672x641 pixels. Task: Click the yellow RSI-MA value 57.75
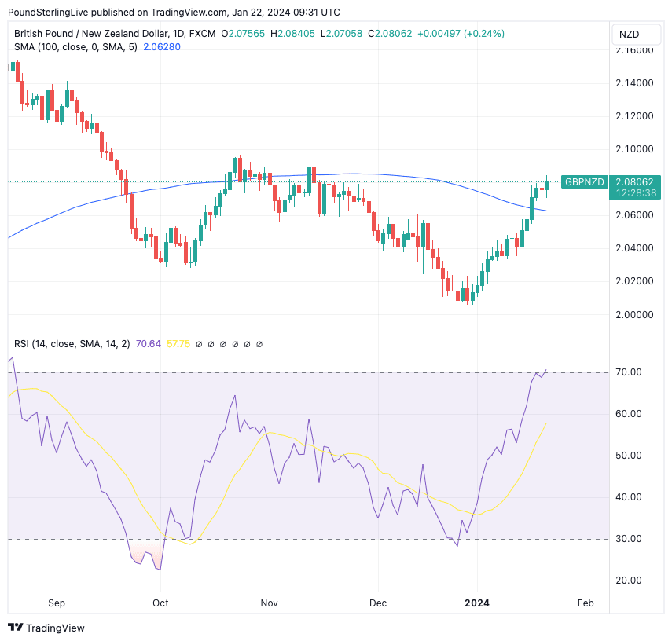pyautogui.click(x=178, y=344)
